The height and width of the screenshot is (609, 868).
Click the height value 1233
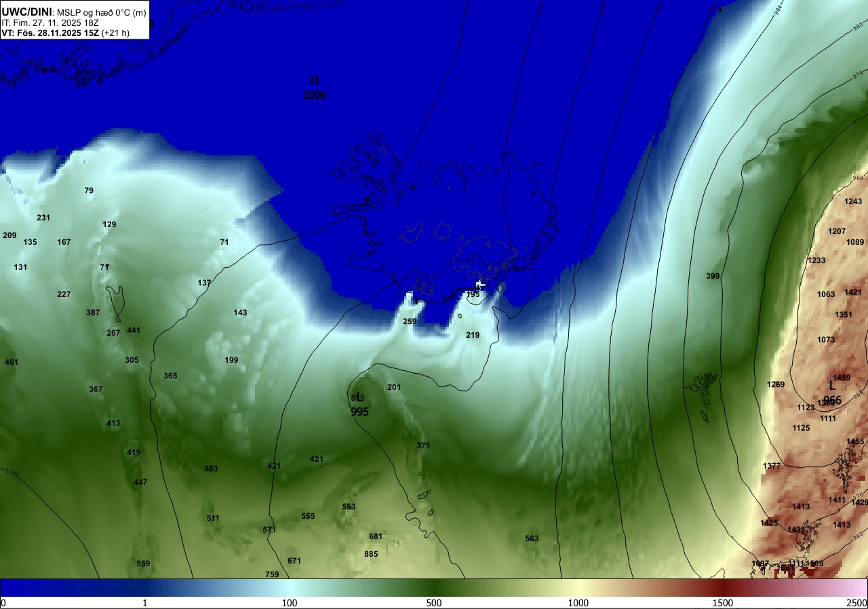(x=816, y=260)
